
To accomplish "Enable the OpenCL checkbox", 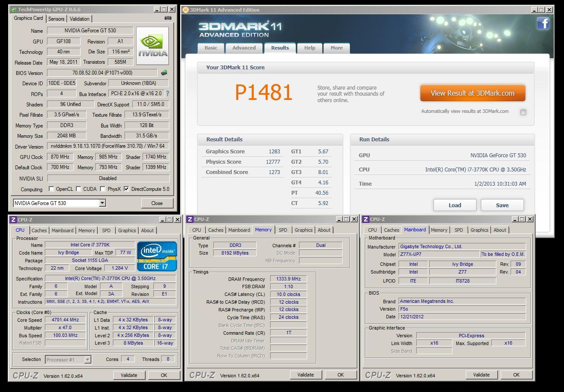I will coord(51,189).
